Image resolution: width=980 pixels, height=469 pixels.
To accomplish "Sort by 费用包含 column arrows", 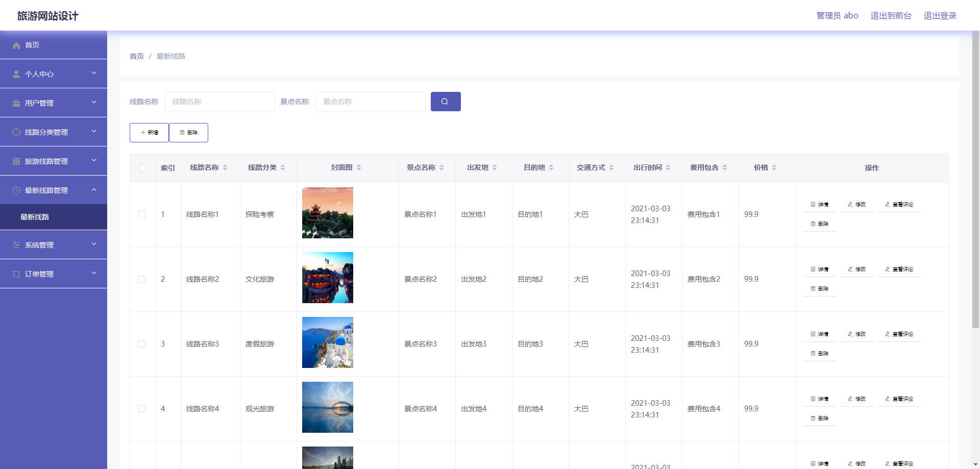I will (x=725, y=167).
